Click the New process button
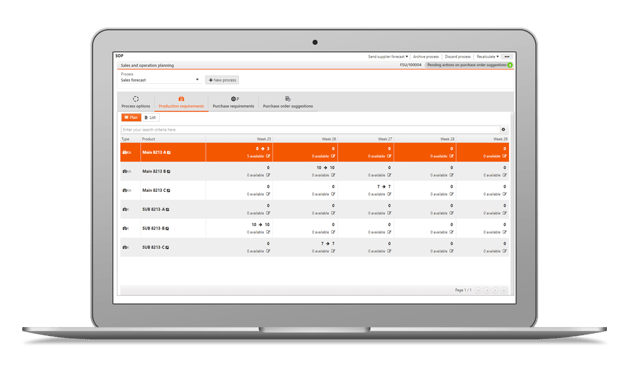Viewport: 629px width, 379px height. [222, 80]
